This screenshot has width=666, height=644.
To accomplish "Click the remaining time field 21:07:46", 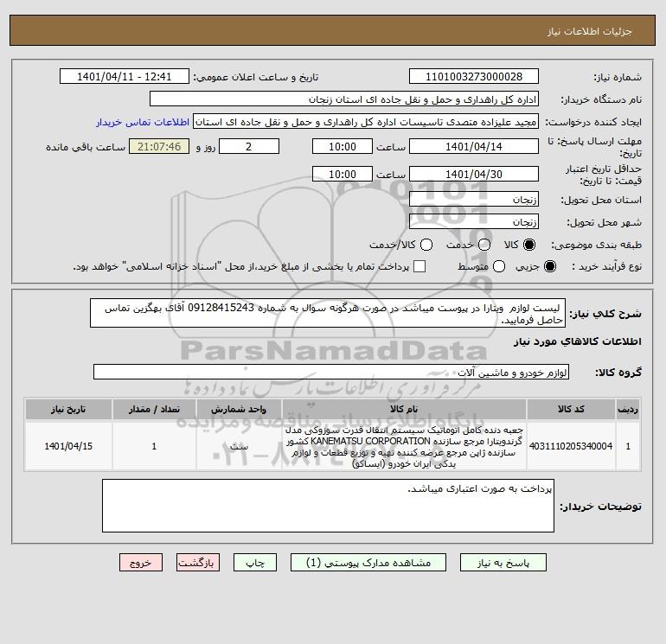I will (x=159, y=146).
